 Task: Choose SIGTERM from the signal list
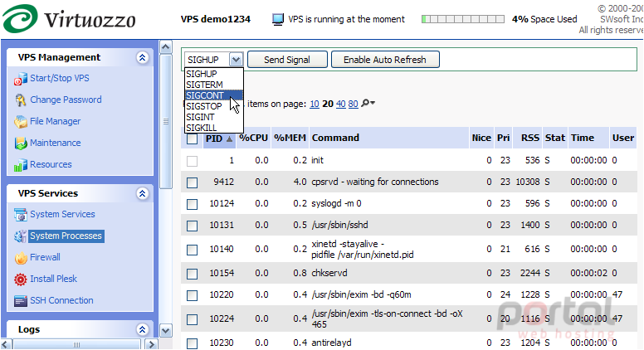click(214, 85)
